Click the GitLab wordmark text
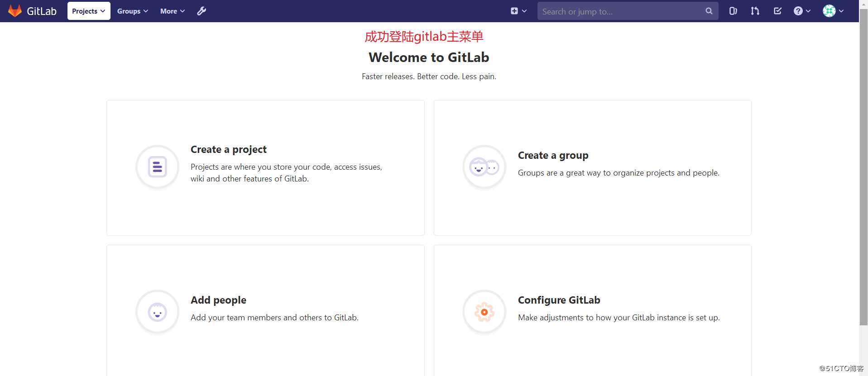Image resolution: width=868 pixels, height=376 pixels. [42, 11]
